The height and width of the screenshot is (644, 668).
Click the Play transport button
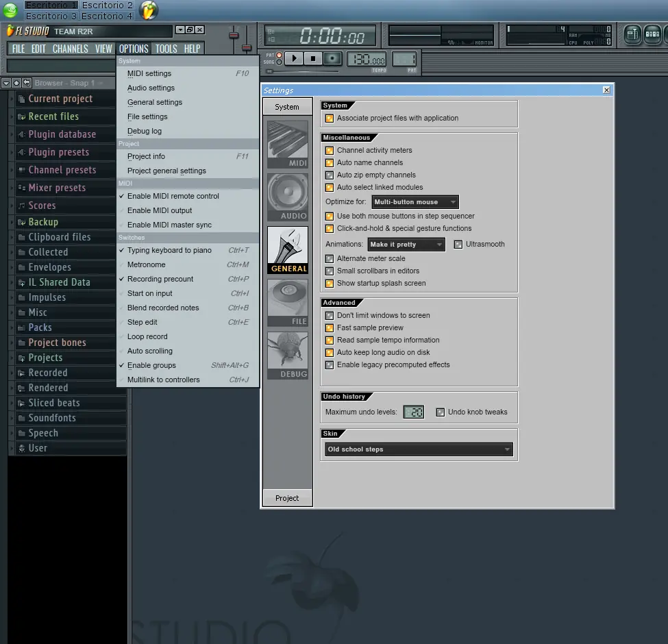(294, 58)
